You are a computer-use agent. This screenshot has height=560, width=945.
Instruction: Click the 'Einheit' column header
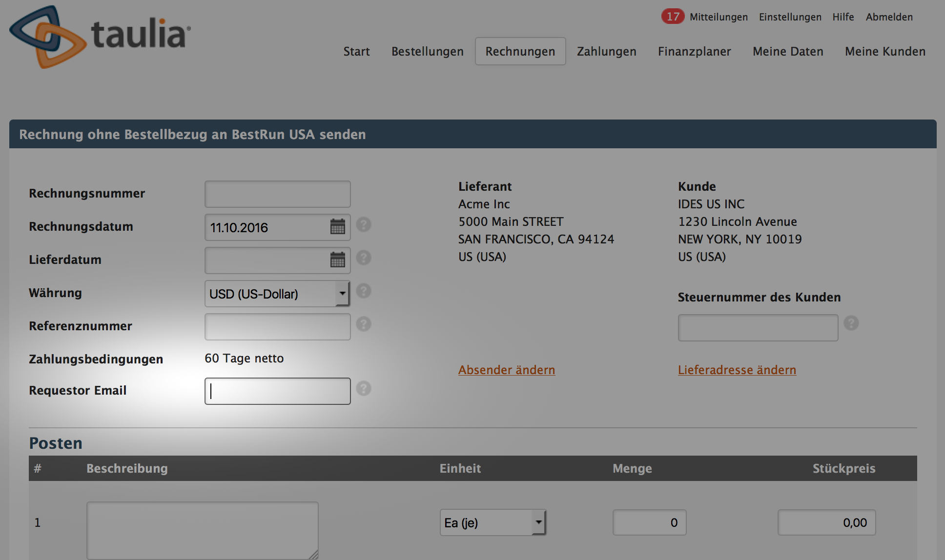[460, 468]
